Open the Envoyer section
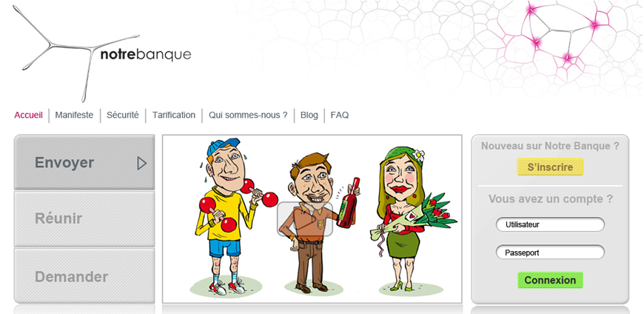Image resolution: width=644 pixels, height=314 pixels. 84,162
